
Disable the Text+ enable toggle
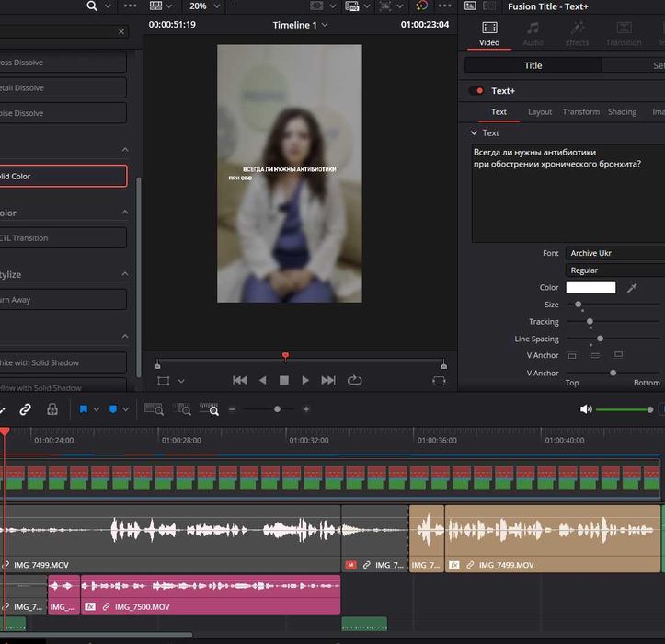476,91
